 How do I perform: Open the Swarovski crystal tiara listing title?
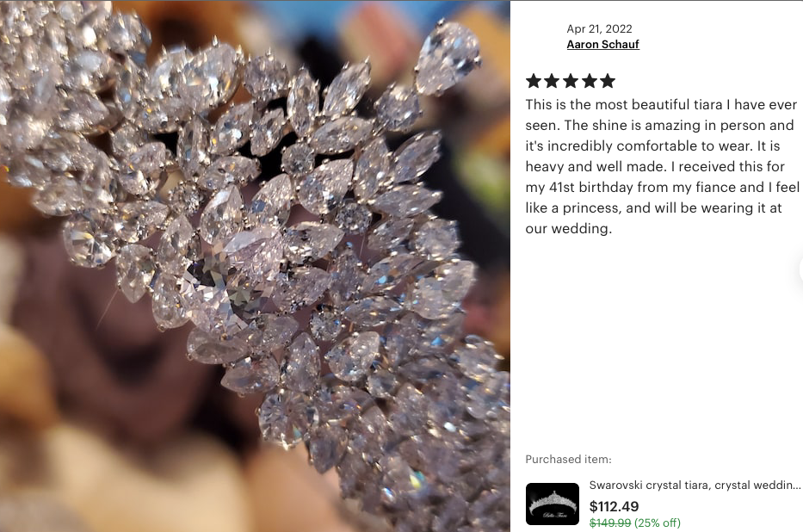pyautogui.click(x=695, y=485)
